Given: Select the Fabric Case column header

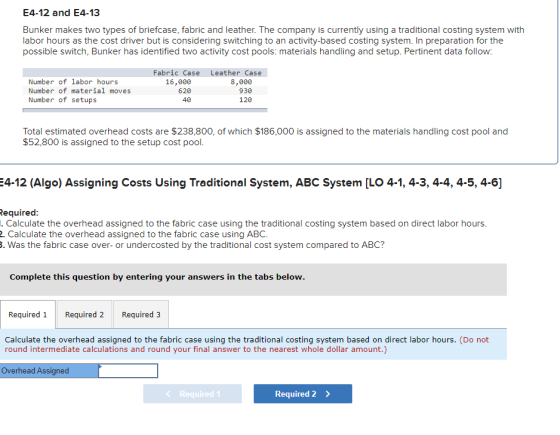Looking at the screenshot, I should pyautogui.click(x=176, y=73).
